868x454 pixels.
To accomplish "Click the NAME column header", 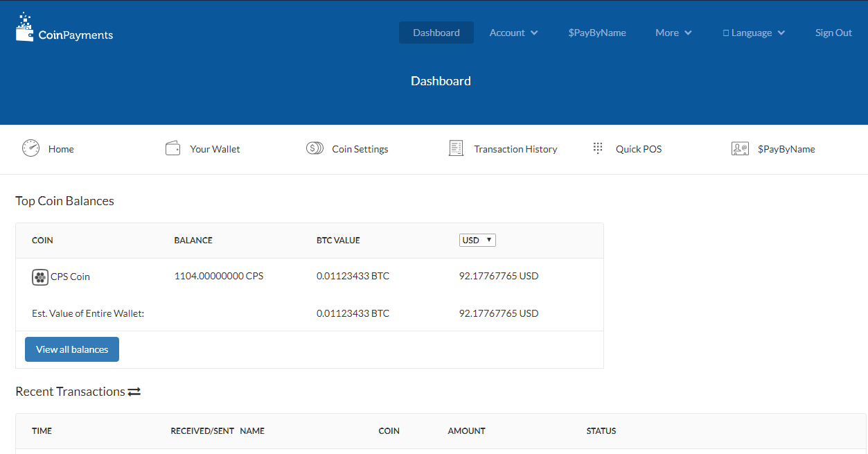I will pyautogui.click(x=252, y=431).
